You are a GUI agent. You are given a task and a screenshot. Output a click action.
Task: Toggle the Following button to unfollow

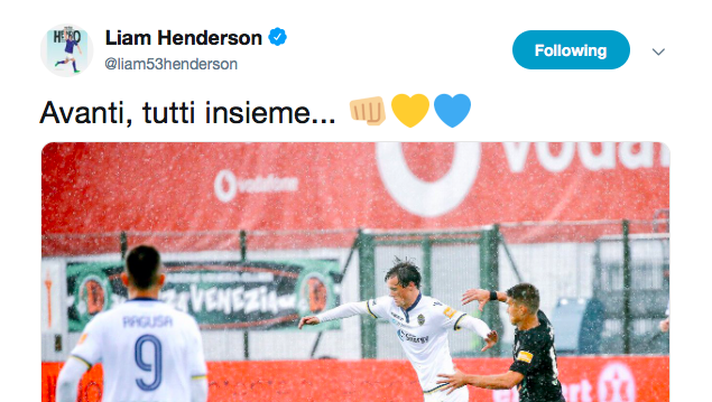tap(571, 50)
